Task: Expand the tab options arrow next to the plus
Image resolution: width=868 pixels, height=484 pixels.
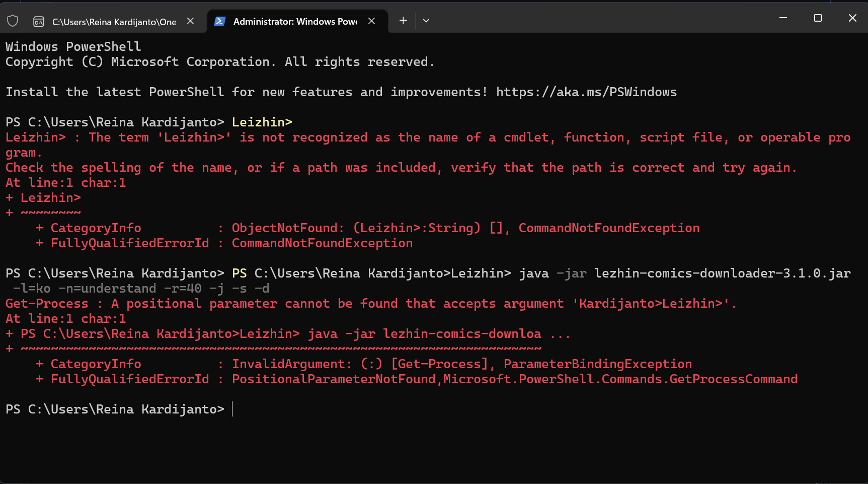Action: coord(426,21)
